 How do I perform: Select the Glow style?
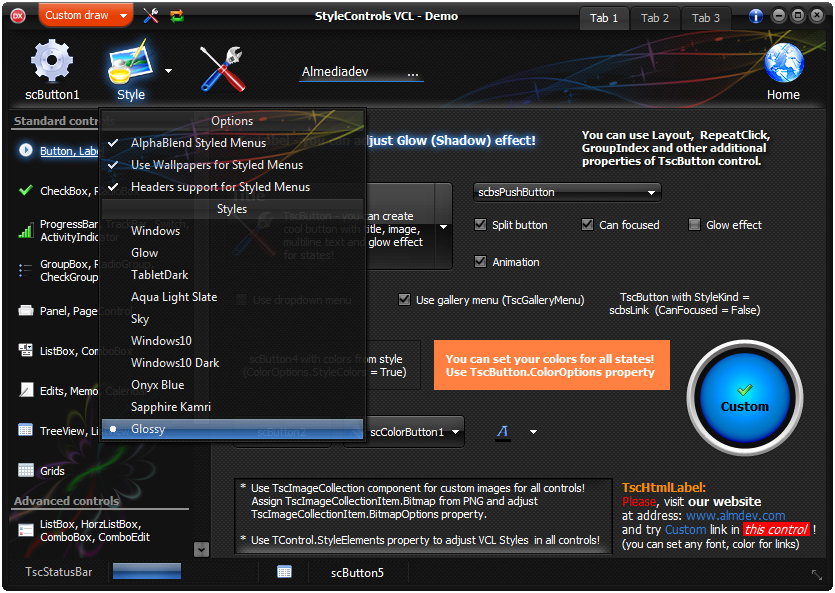pos(232,253)
